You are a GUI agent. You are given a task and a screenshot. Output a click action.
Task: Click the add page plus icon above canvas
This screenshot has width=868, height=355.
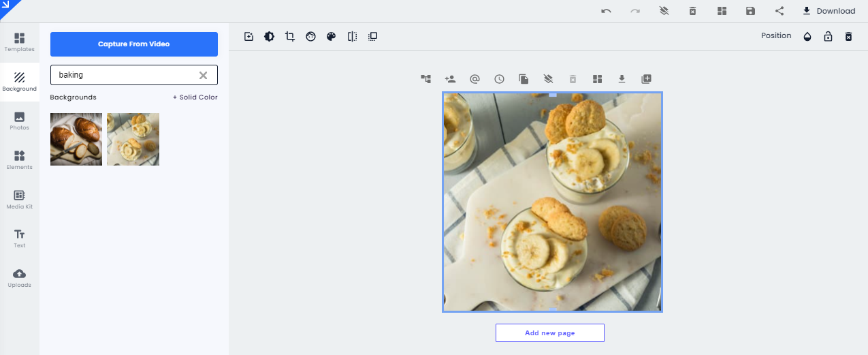coord(646,79)
